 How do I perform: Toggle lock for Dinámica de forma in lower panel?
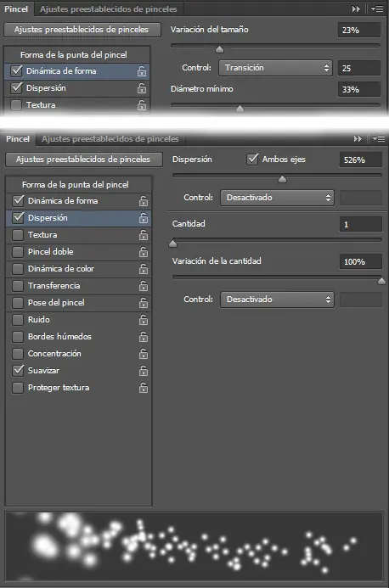(143, 201)
